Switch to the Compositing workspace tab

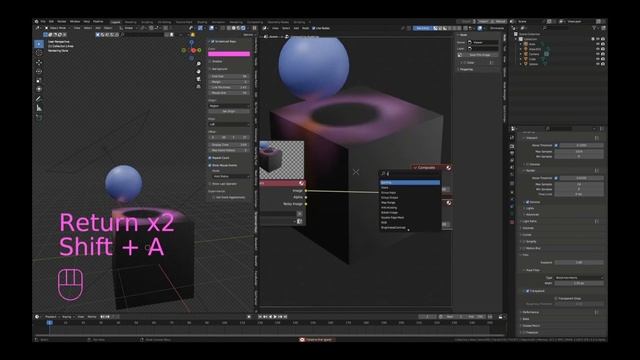pyautogui.click(x=255, y=22)
